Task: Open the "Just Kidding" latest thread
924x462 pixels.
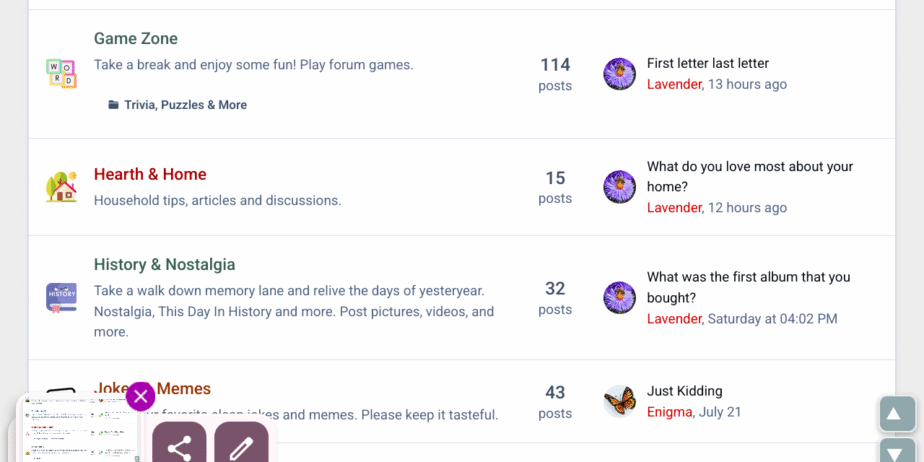Action: click(x=684, y=391)
